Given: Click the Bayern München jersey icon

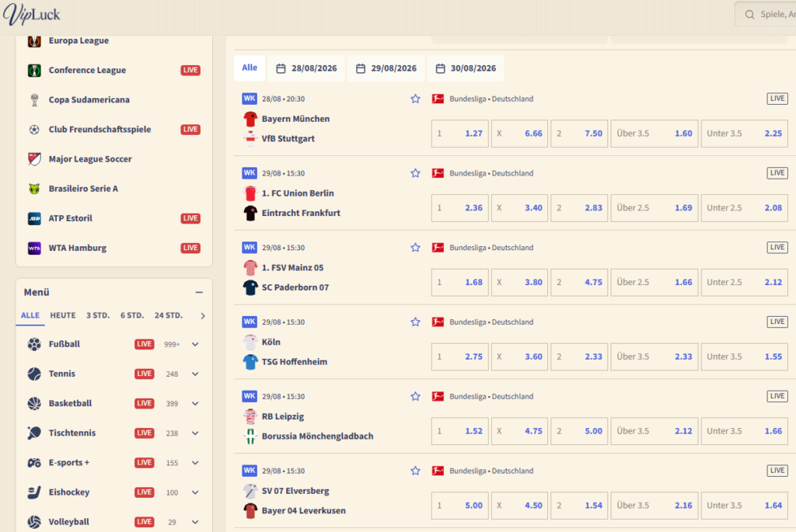Looking at the screenshot, I should pos(250,119).
